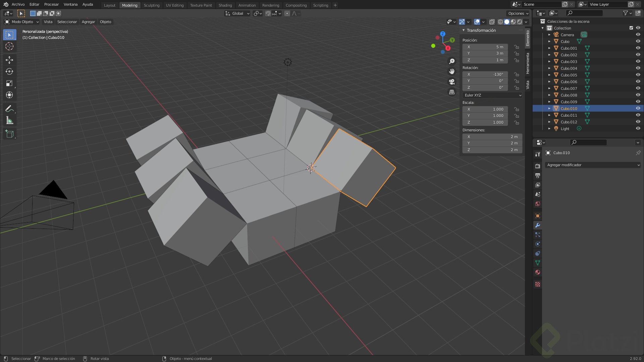Choose the Measure tool
This screenshot has height=362, width=644.
[9, 121]
